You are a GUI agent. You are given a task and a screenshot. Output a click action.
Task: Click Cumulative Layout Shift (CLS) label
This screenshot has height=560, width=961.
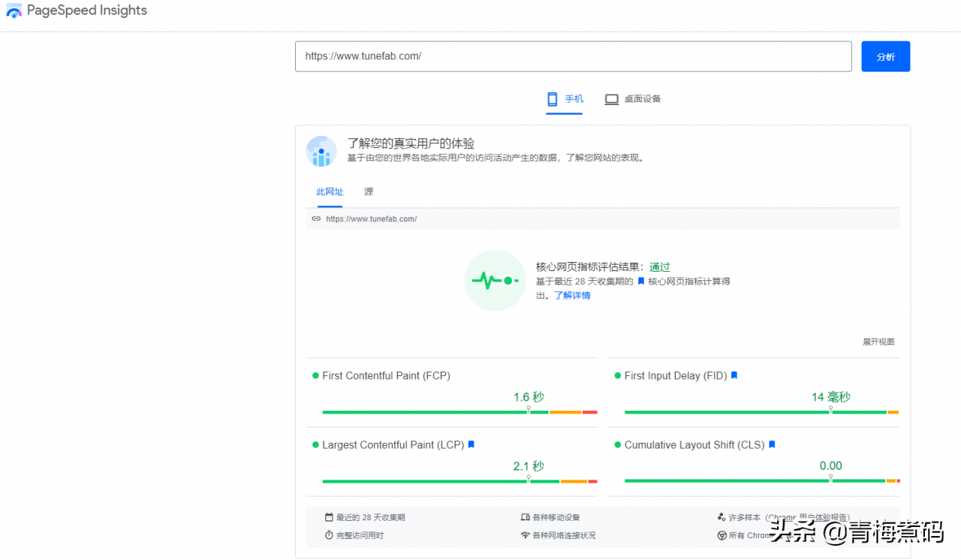pyautogui.click(x=694, y=445)
